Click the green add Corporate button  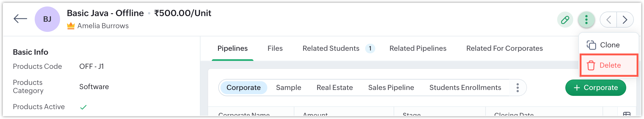[596, 88]
